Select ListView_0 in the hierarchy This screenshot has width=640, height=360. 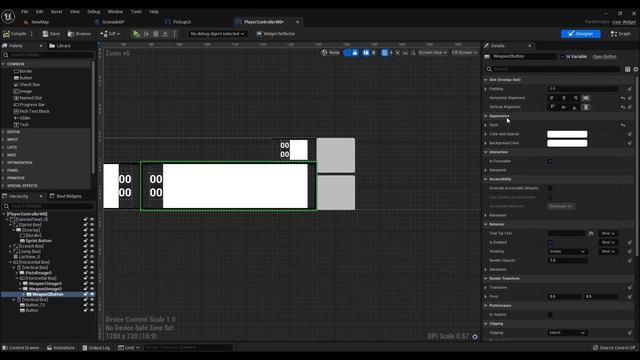(29, 257)
